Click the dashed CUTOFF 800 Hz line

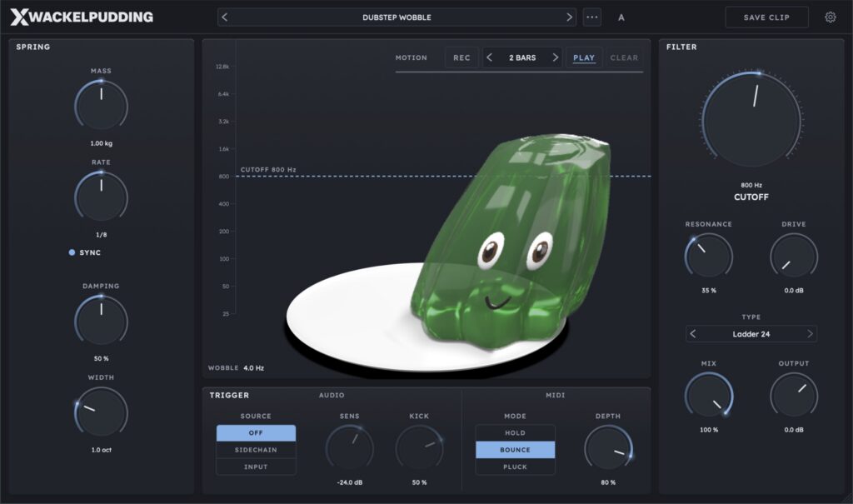(x=443, y=177)
